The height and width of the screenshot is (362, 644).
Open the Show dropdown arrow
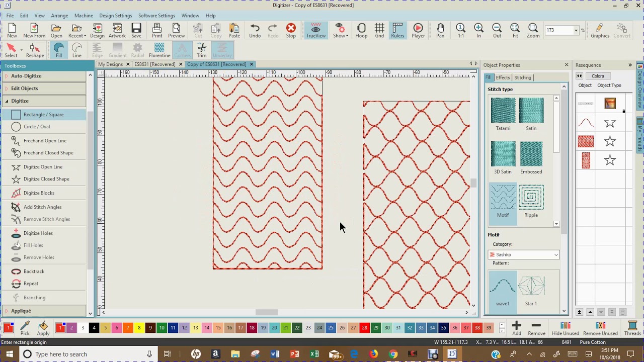click(347, 36)
